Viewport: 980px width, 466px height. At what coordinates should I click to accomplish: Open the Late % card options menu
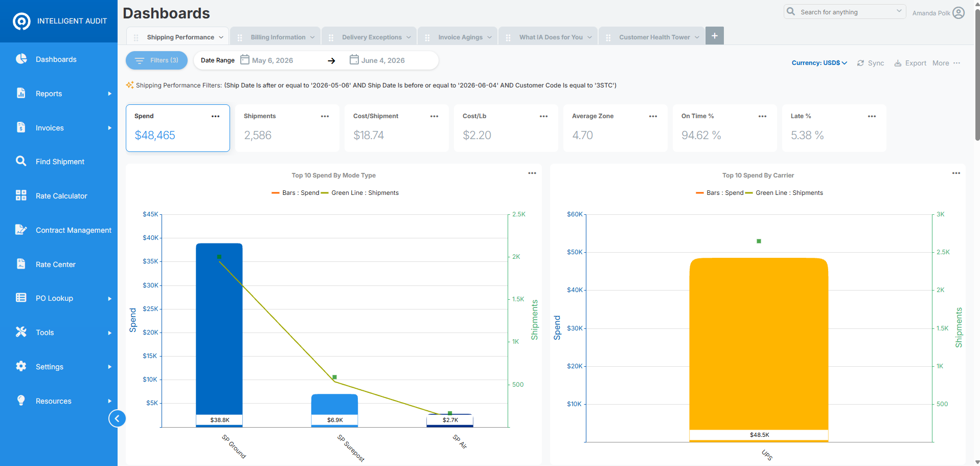tap(872, 117)
